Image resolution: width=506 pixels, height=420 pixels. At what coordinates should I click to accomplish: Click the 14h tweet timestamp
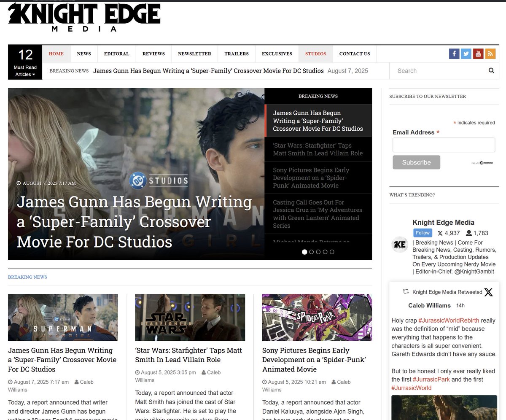[x=460, y=305]
